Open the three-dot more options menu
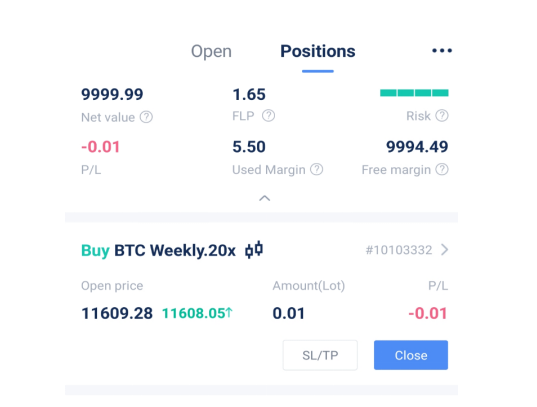 pos(442,51)
